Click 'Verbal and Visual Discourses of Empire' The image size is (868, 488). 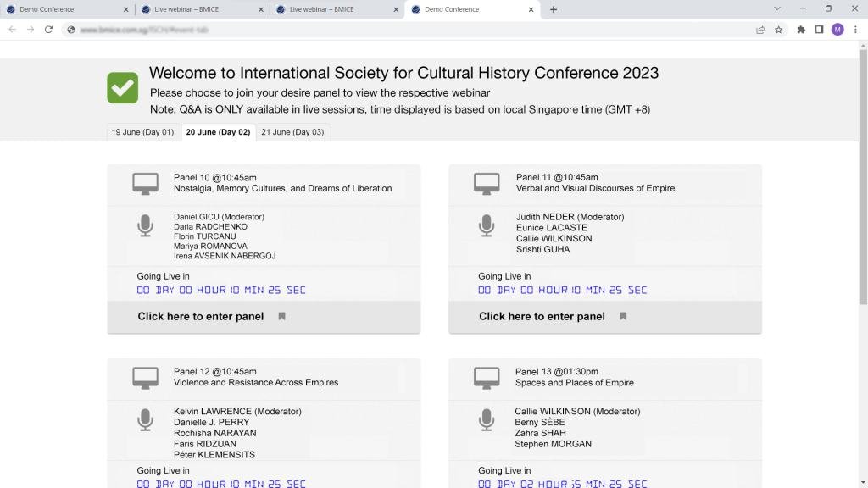[596, 189]
